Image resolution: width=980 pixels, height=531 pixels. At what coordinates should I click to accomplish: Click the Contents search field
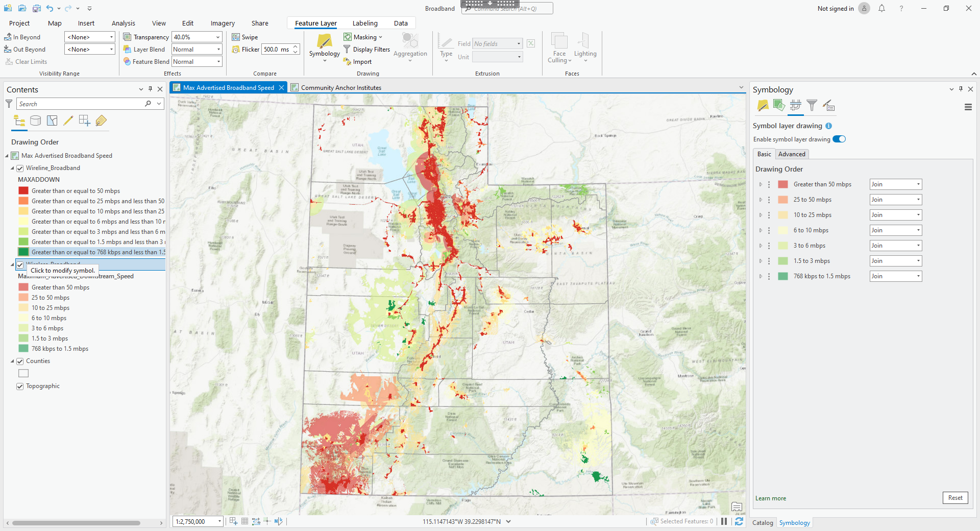tap(82, 104)
